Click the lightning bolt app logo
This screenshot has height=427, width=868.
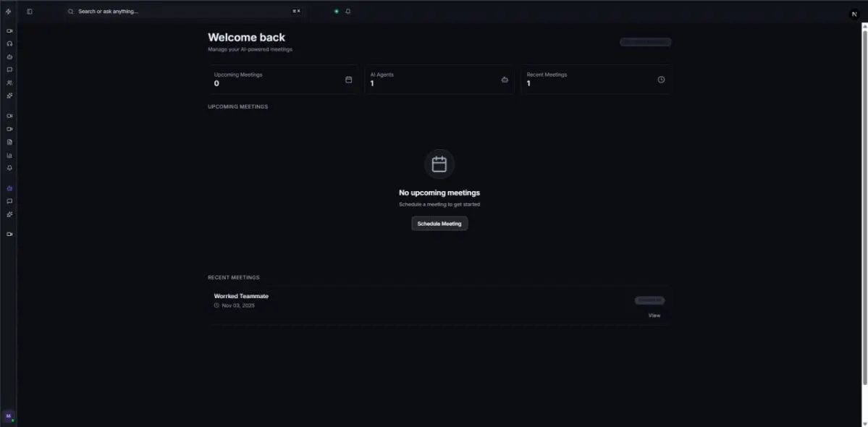[x=9, y=11]
